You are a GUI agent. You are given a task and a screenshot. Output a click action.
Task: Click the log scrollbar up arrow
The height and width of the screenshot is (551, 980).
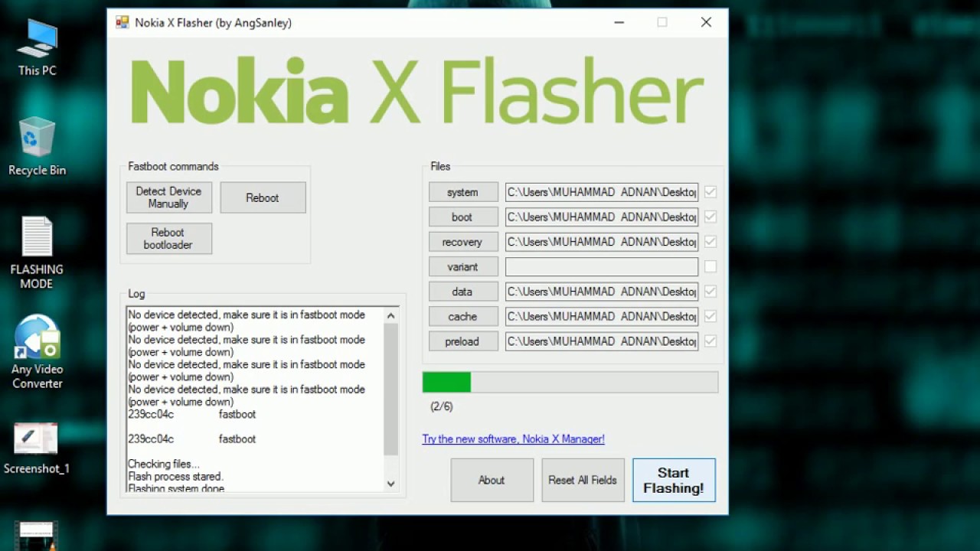391,315
